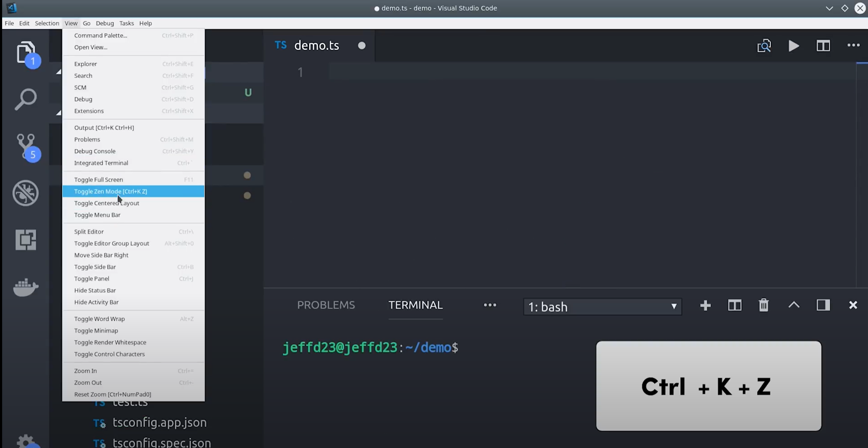Choose Toggle Control Characters

[133, 353]
